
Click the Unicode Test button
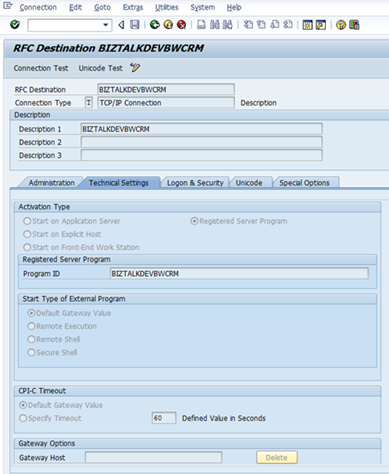tap(100, 68)
